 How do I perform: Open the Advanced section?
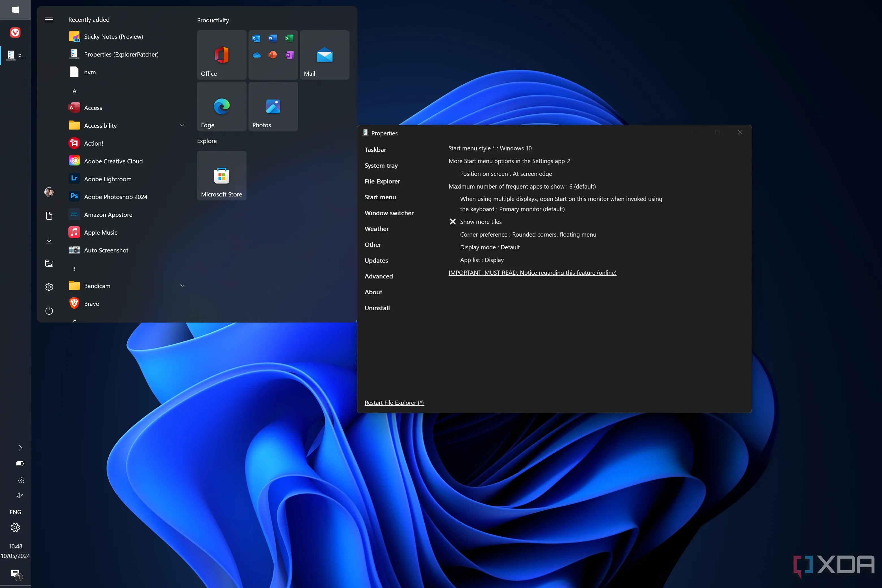click(x=379, y=276)
